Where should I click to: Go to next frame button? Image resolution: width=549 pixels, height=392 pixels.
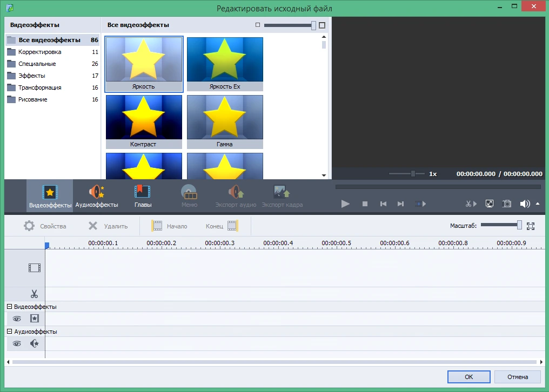pyautogui.click(x=400, y=204)
